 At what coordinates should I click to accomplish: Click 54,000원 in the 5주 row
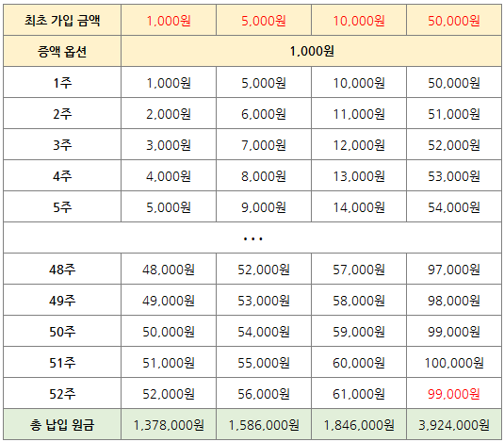point(454,206)
